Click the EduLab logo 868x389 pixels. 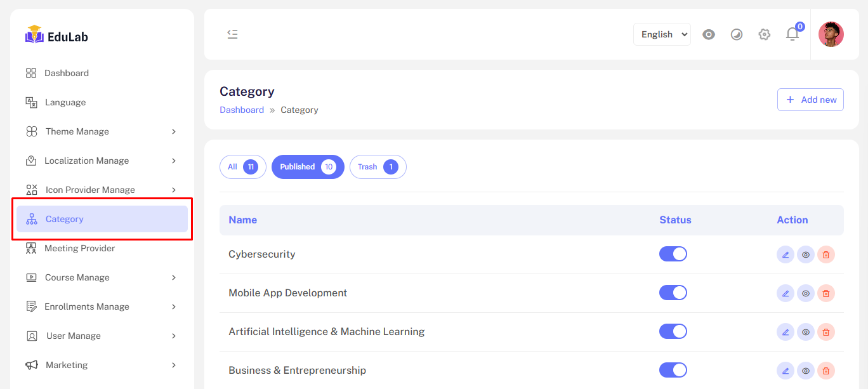point(56,36)
